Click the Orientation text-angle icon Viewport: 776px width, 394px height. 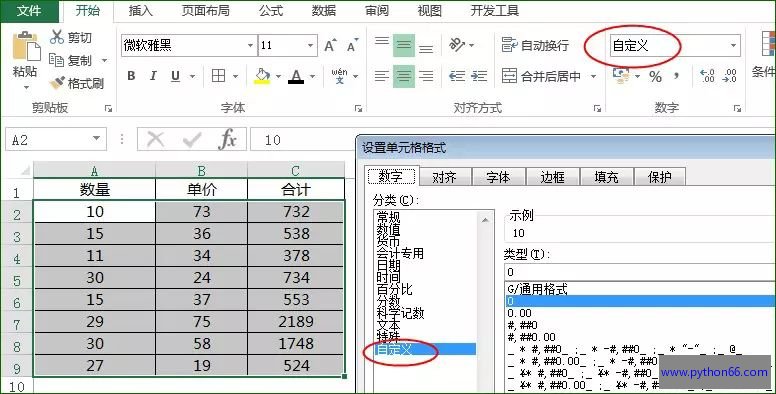click(x=457, y=45)
